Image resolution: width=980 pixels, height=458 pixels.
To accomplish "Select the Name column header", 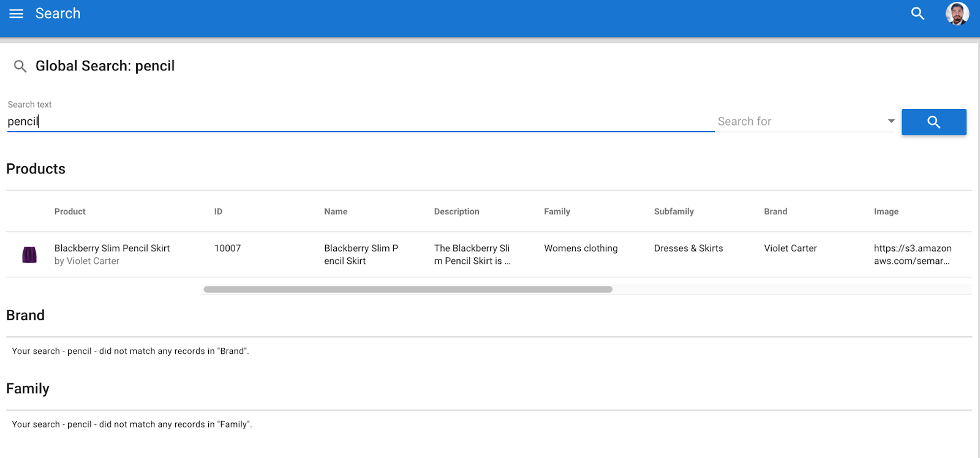I will click(x=336, y=211).
